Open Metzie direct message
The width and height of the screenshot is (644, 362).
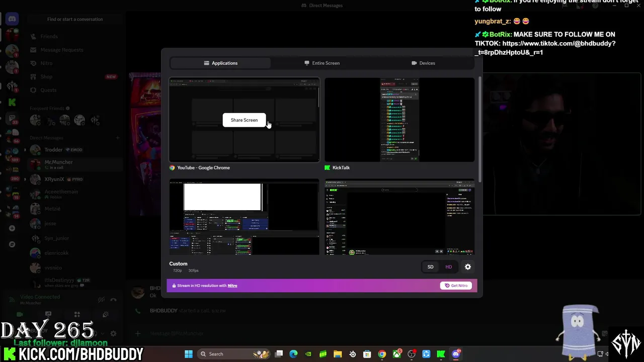75,209
